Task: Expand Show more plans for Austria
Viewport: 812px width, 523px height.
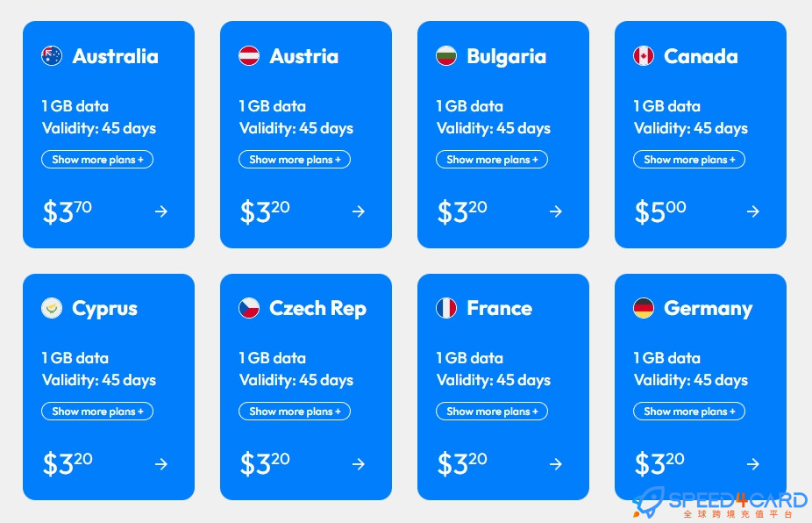Action: [x=295, y=160]
